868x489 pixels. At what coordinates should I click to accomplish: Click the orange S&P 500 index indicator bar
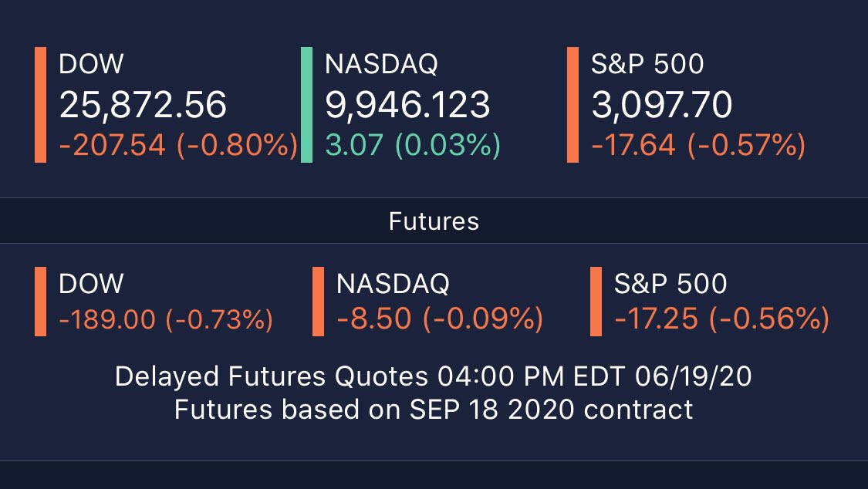[x=572, y=105]
